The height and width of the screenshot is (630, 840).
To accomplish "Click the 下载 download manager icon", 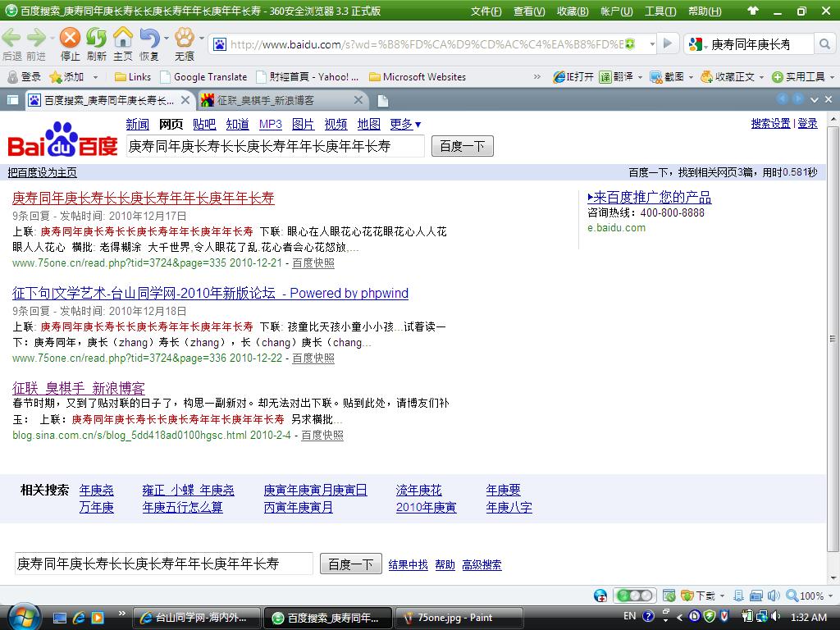I will point(687,596).
